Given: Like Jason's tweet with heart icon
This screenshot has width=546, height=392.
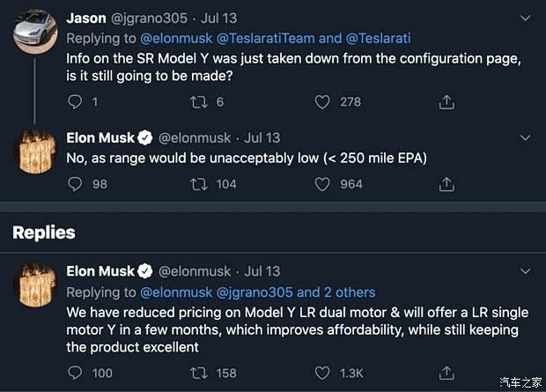Looking at the screenshot, I should (322, 102).
